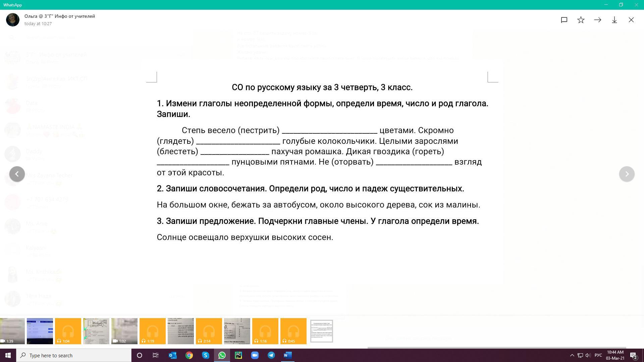Open the 1:02 video thumbnail
The width and height of the screenshot is (644, 362).
click(x=124, y=331)
